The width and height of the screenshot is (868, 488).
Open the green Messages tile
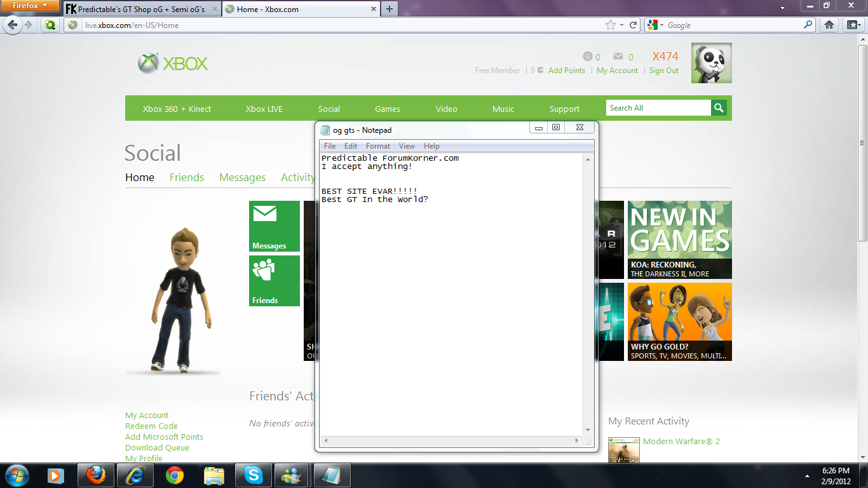(275, 226)
